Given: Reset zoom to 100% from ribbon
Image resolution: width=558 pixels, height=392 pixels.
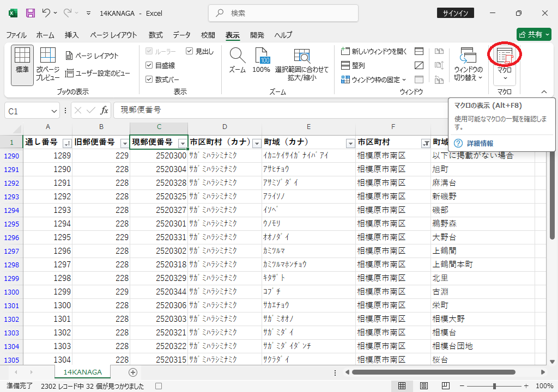Looking at the screenshot, I should (261, 60).
